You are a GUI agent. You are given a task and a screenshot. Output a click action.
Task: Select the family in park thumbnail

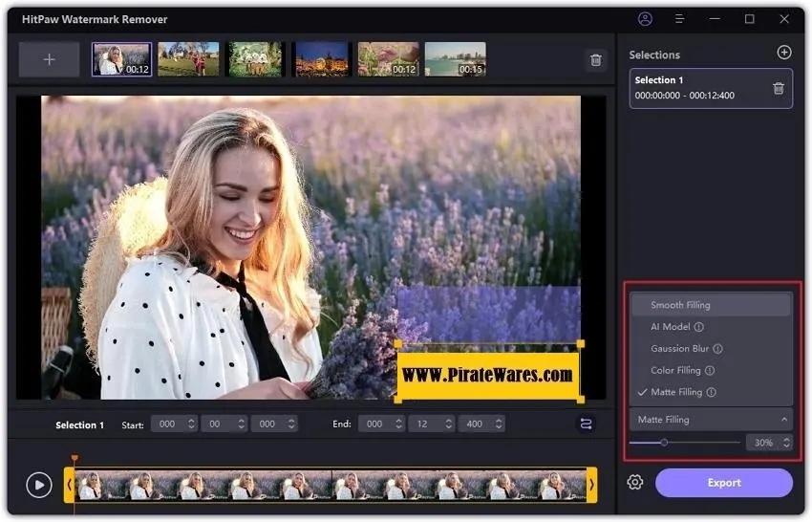[188, 59]
